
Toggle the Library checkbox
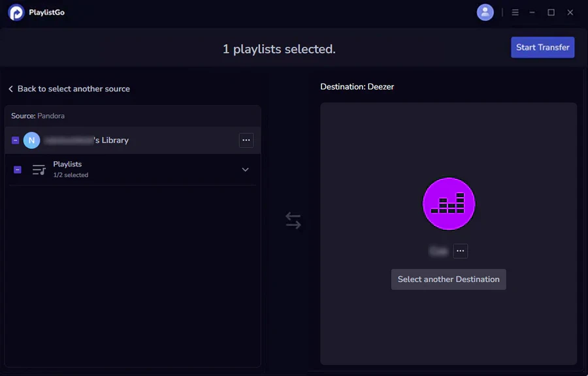[16, 140]
